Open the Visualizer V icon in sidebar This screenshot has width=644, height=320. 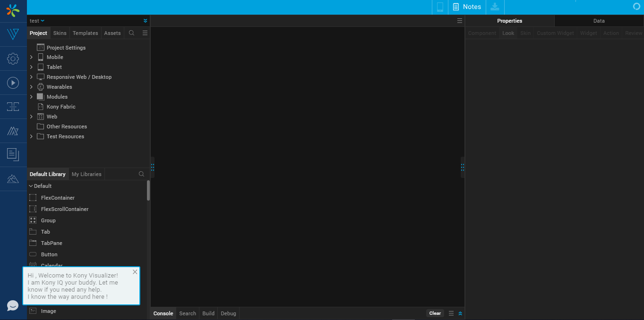(x=13, y=34)
